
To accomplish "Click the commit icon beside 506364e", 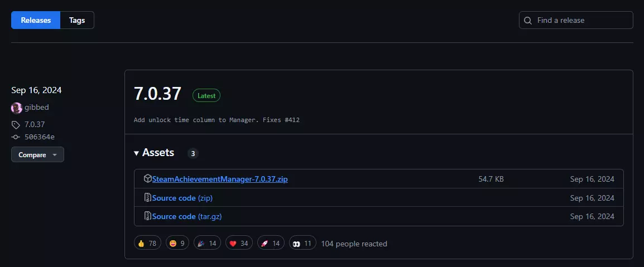I will point(16,137).
